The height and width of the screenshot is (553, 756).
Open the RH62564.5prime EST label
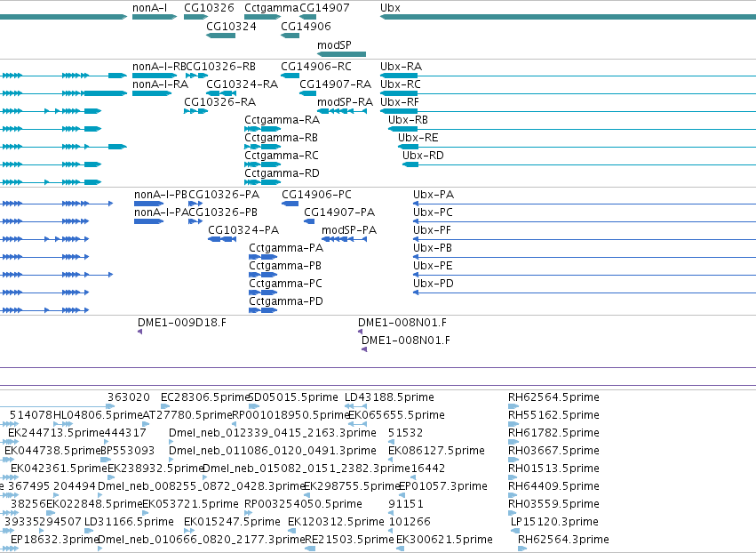point(553,397)
